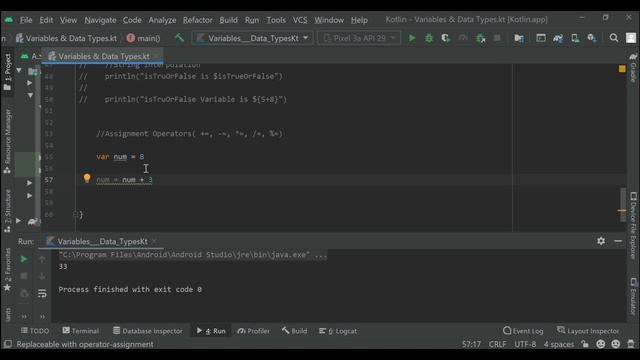Screen dimensions: 640x360
Task: Open the Terminal tool window
Action: tap(81, 331)
